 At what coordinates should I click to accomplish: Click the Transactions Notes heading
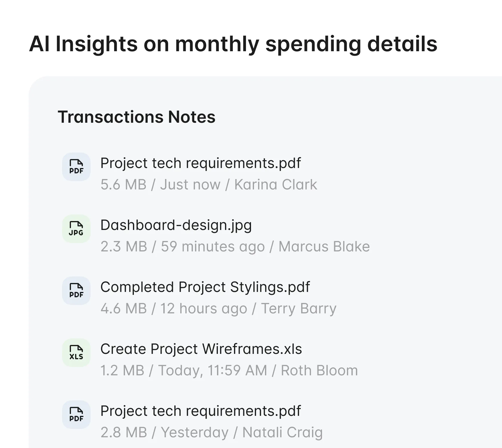tap(137, 117)
